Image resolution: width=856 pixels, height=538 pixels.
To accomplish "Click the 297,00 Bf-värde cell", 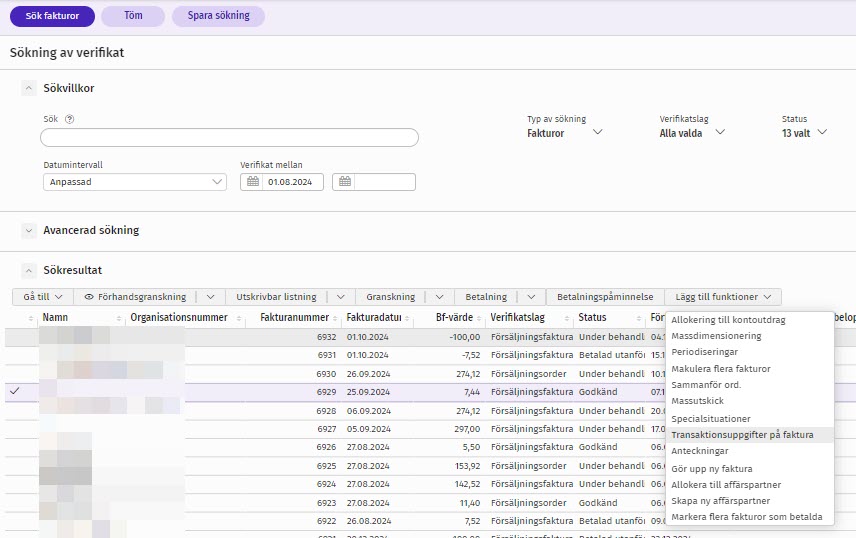I will coord(467,429).
